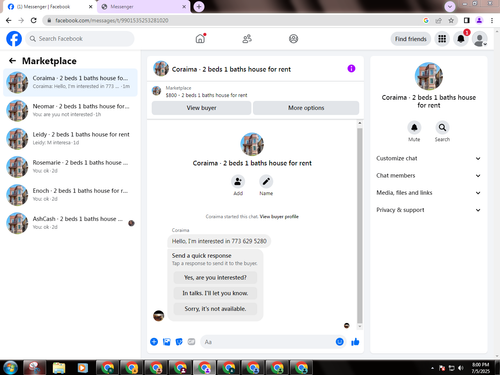Image resolution: width=500 pixels, height=375 pixels.
Task: Open more actions plus icon in composer
Action: pos(154,342)
